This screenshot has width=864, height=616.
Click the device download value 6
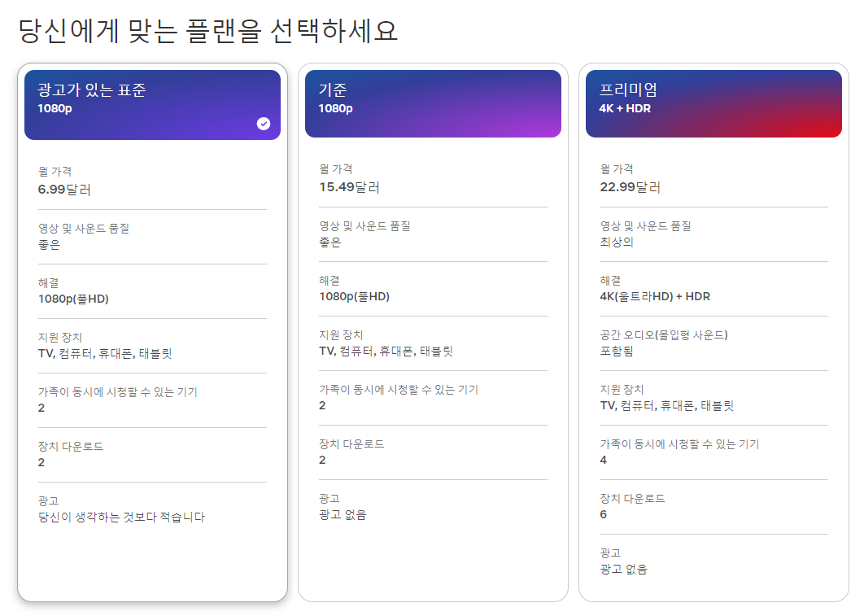604,514
